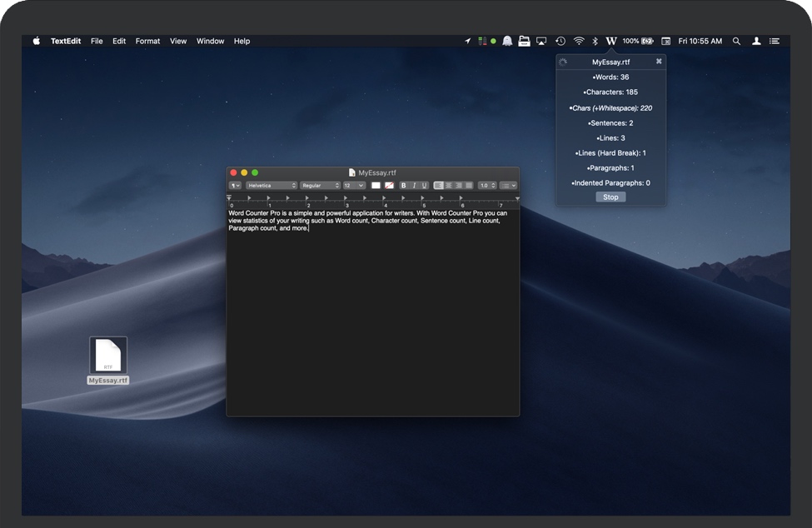The image size is (812, 528).
Task: Open Spotlight search magnifier icon
Action: coord(736,41)
